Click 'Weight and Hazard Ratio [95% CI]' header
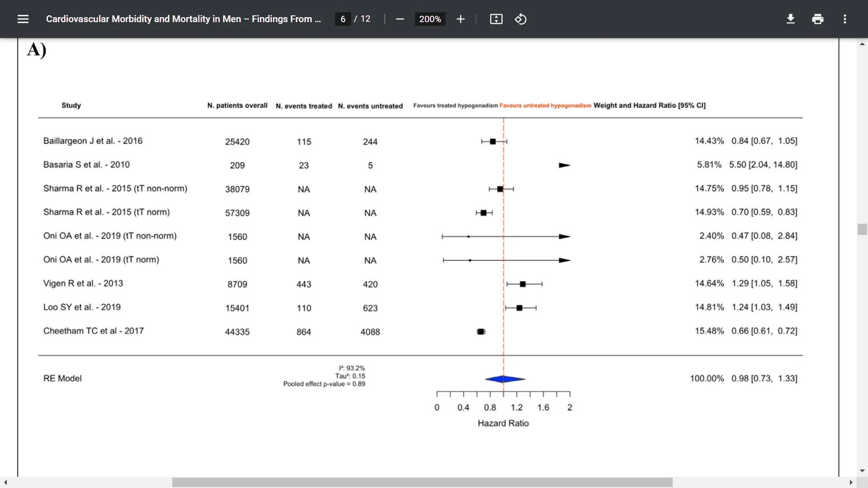 [x=649, y=105]
